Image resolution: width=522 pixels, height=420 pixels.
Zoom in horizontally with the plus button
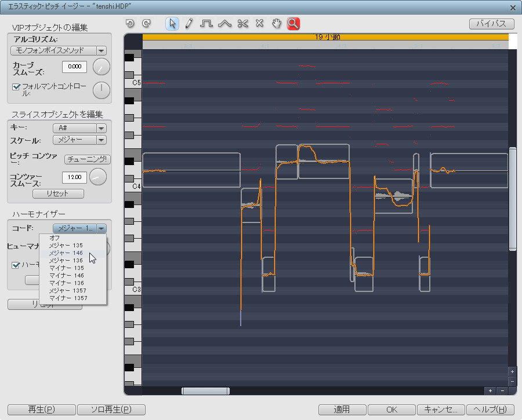(490, 390)
